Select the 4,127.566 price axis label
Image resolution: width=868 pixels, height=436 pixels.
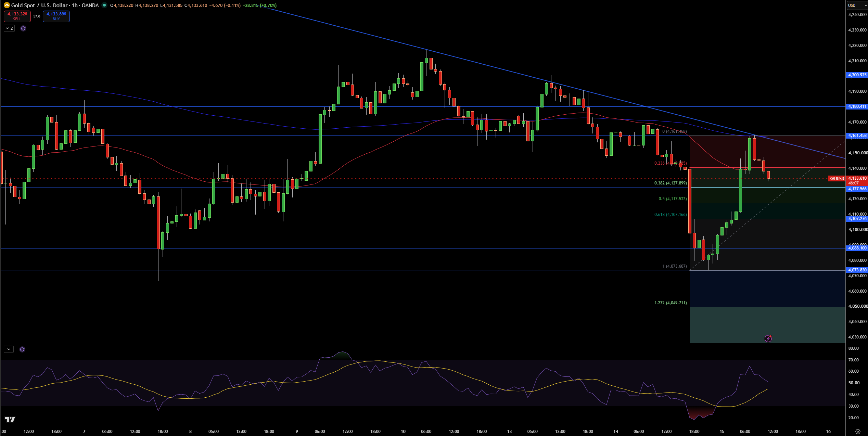tap(857, 189)
